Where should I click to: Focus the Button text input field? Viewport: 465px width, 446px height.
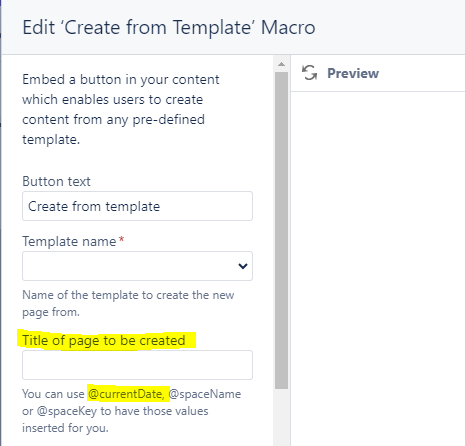point(137,206)
